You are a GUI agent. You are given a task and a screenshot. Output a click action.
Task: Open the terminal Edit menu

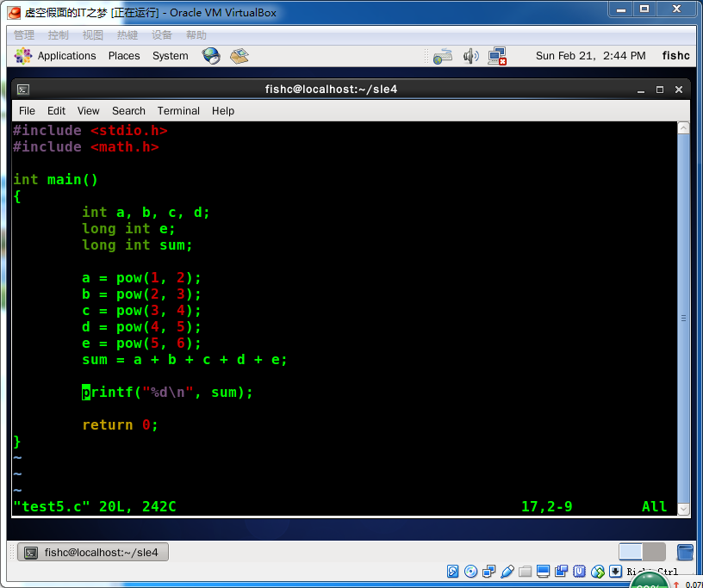tap(57, 111)
